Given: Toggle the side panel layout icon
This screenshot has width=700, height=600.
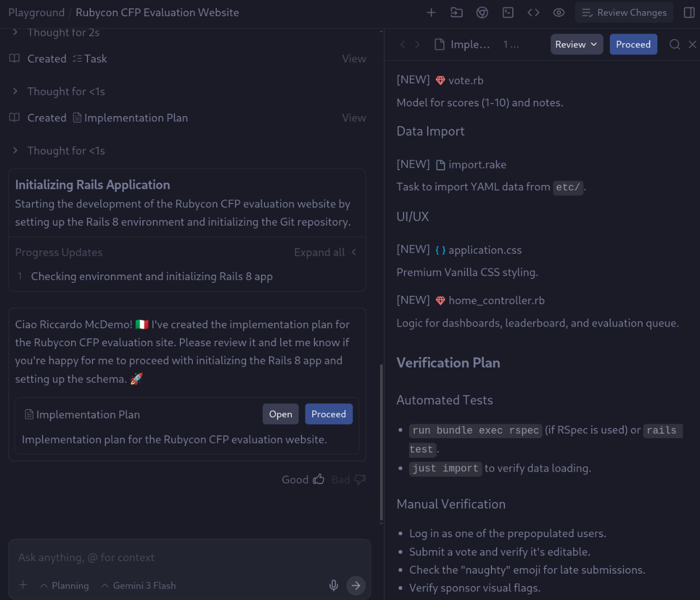Looking at the screenshot, I should click(689, 12).
